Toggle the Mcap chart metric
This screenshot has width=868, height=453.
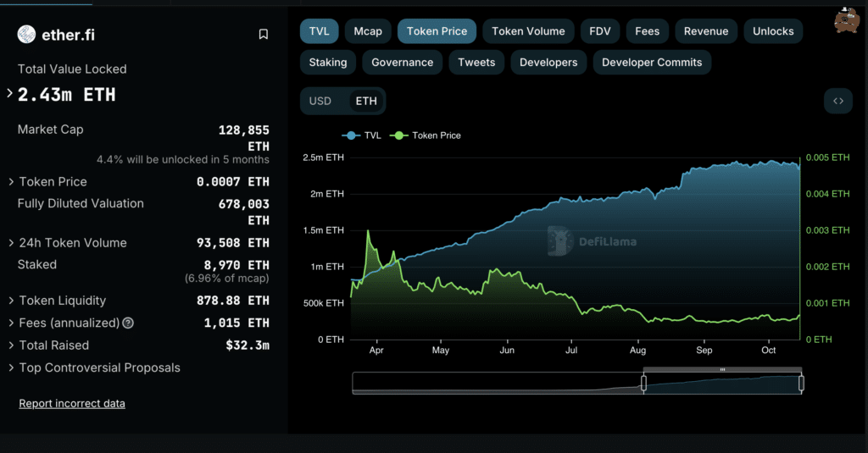click(x=368, y=31)
